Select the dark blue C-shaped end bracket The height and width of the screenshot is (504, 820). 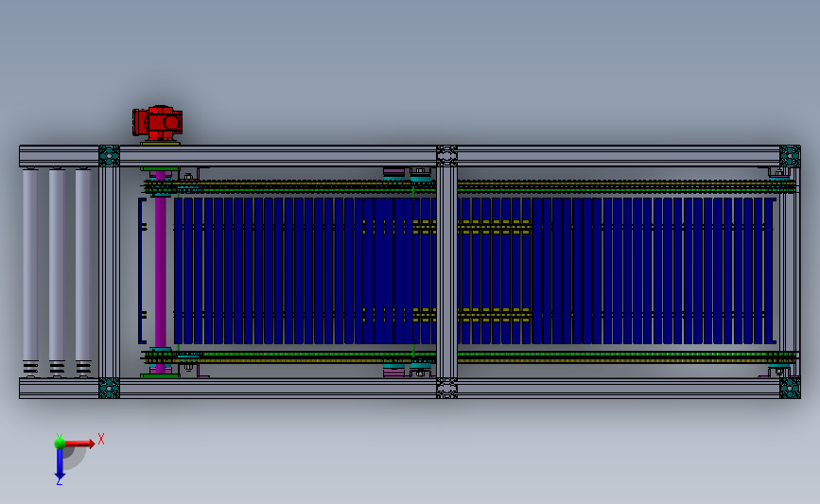[x=142, y=270]
